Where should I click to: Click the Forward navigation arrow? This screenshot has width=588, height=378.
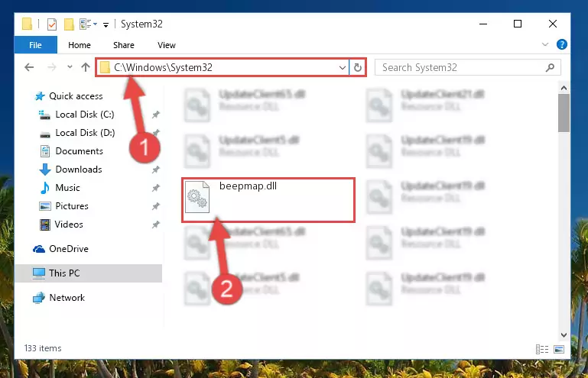coord(52,67)
